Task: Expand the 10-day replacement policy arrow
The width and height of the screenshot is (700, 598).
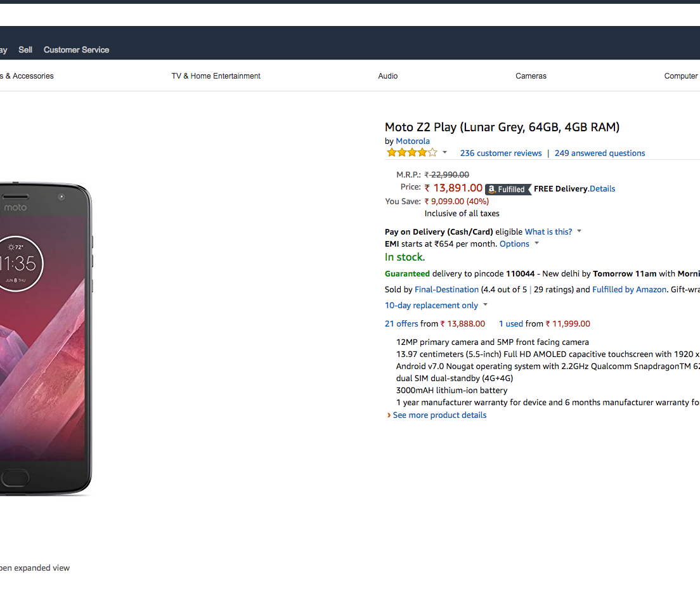Action: pyautogui.click(x=485, y=305)
